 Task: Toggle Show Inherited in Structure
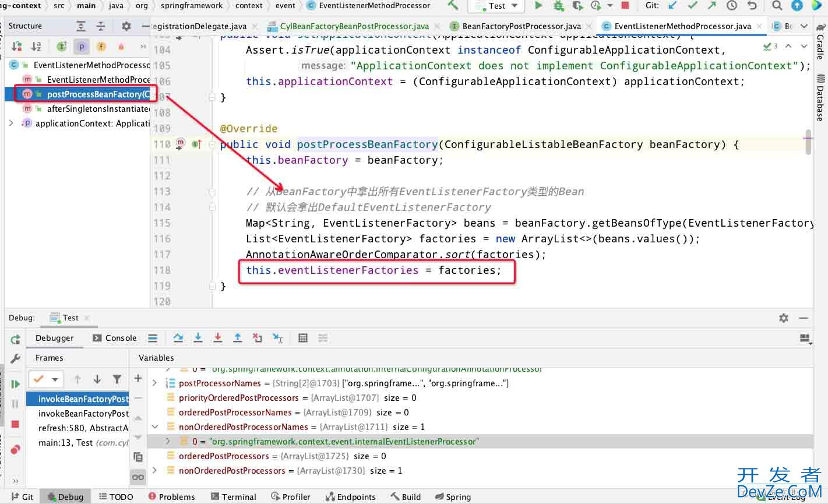pyautogui.click(x=62, y=46)
